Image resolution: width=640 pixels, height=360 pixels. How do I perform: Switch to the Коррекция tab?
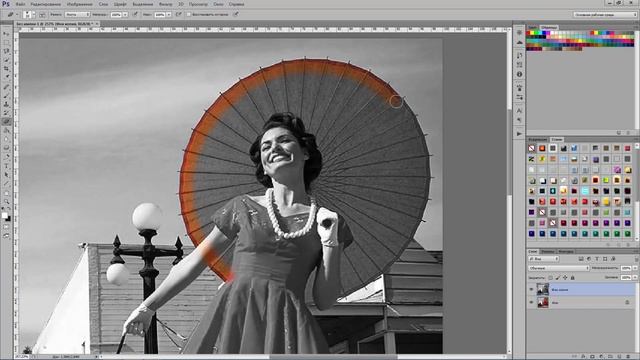(x=538, y=140)
